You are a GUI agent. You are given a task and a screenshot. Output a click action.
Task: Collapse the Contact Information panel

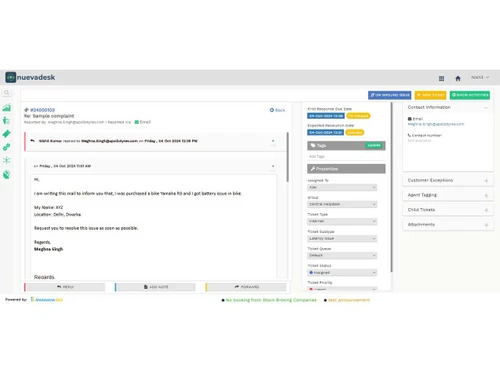point(486,107)
